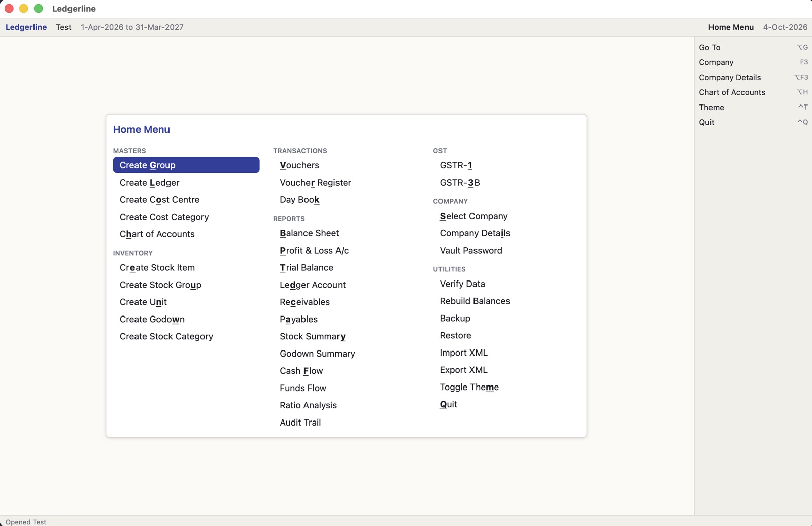Show Receivables report

click(x=346, y=302)
